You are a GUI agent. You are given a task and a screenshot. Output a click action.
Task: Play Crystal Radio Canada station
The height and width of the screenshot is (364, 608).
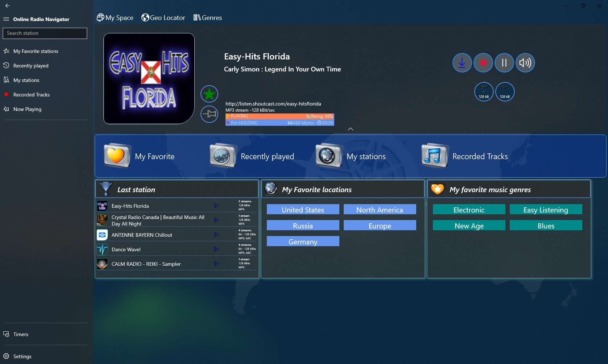pos(216,220)
